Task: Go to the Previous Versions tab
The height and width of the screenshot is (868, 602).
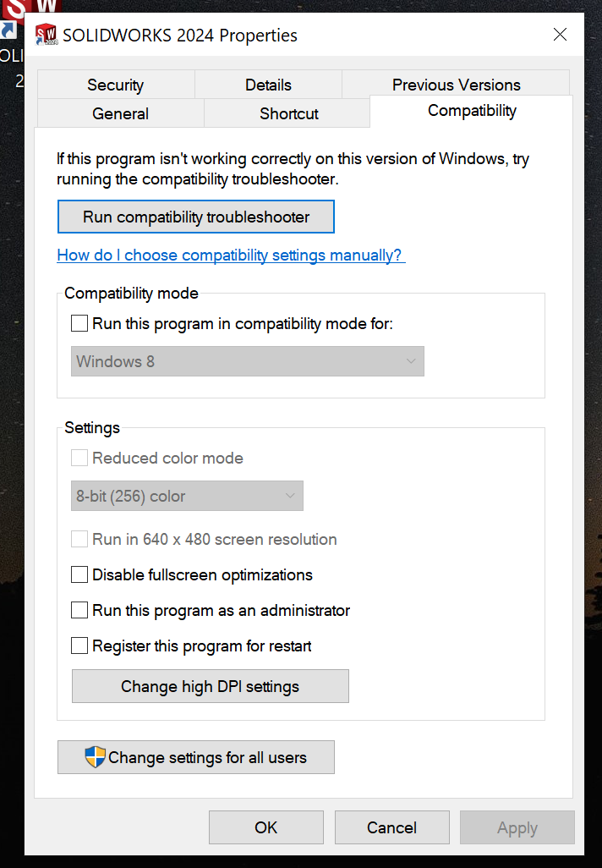Action: click(x=456, y=85)
